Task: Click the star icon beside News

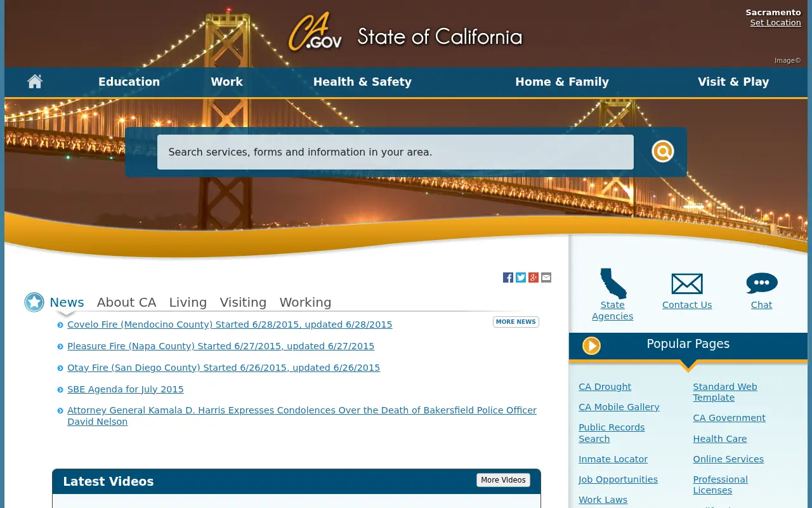Action: (34, 302)
